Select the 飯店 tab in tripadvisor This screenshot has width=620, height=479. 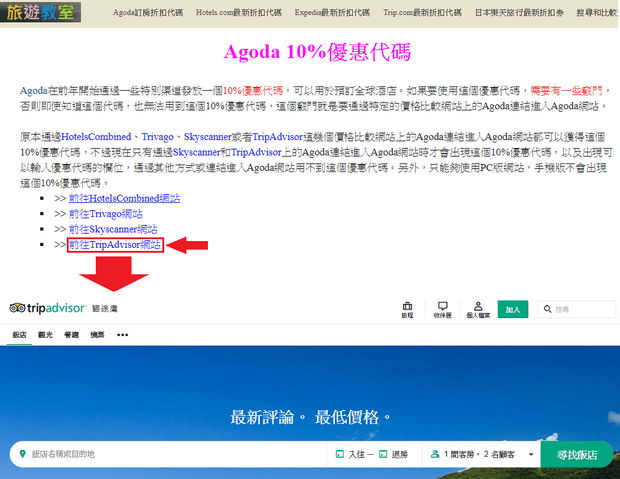point(19,335)
